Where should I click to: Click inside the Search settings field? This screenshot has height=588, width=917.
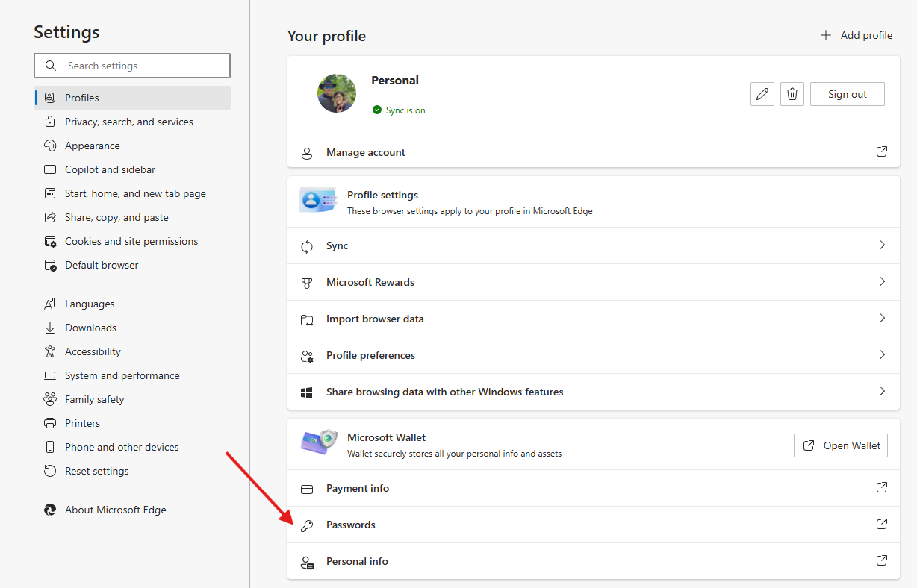coord(132,66)
